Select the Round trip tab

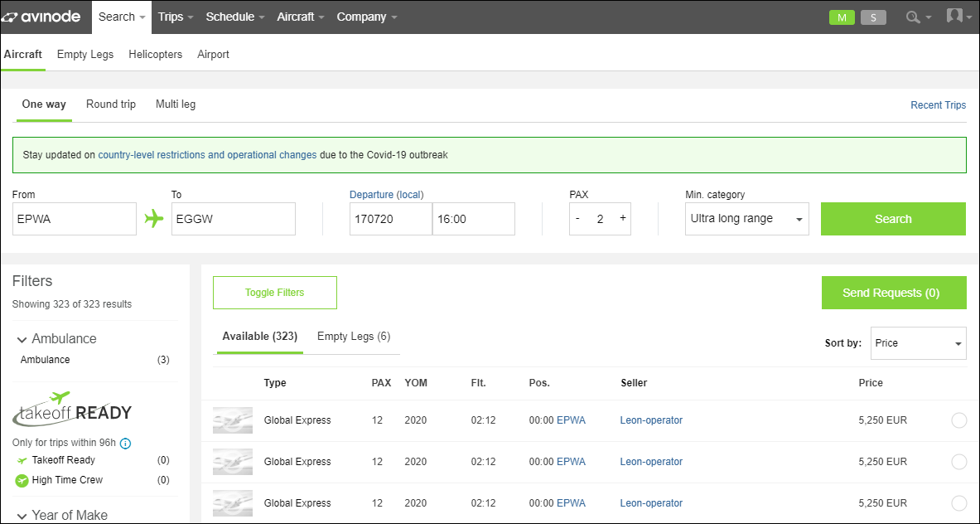pyautogui.click(x=111, y=104)
